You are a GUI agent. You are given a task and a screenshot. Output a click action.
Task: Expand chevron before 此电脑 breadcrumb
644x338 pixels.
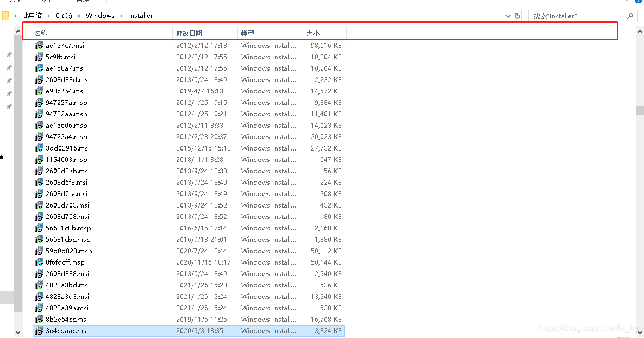coord(15,16)
